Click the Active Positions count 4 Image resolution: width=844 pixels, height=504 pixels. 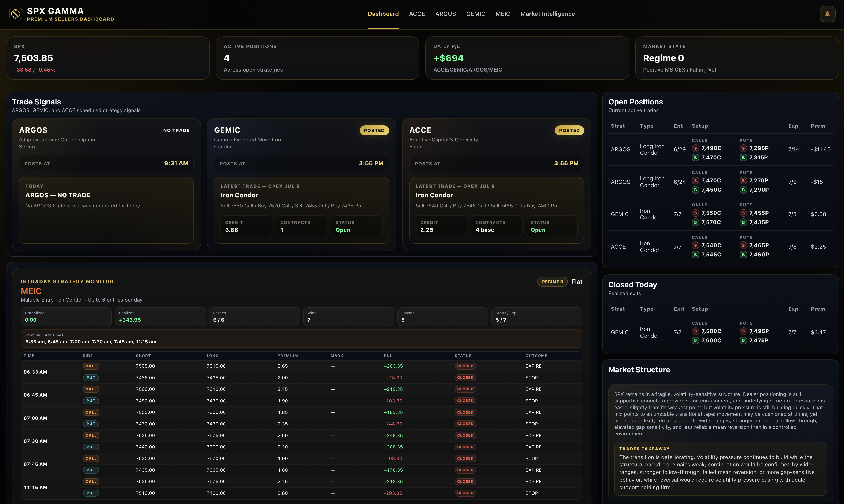(227, 58)
